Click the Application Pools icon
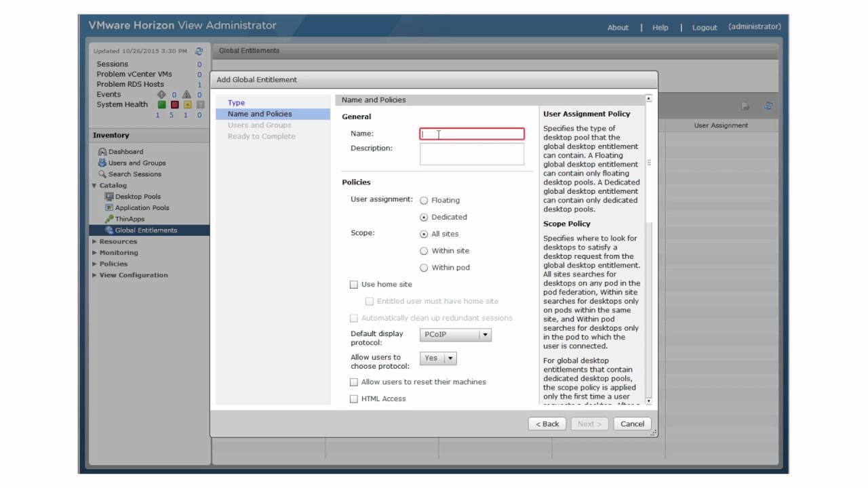The width and height of the screenshot is (868, 488). tap(109, 208)
